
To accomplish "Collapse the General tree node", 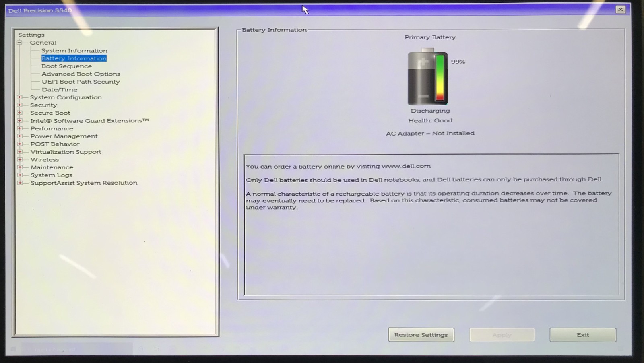I will pyautogui.click(x=19, y=43).
